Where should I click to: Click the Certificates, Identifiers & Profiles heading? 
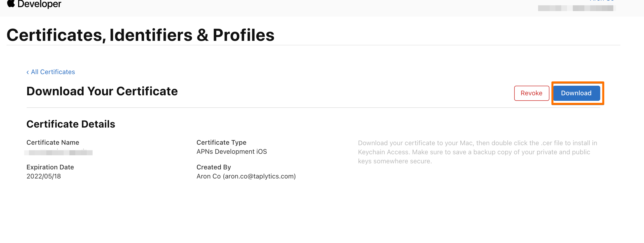(x=140, y=35)
